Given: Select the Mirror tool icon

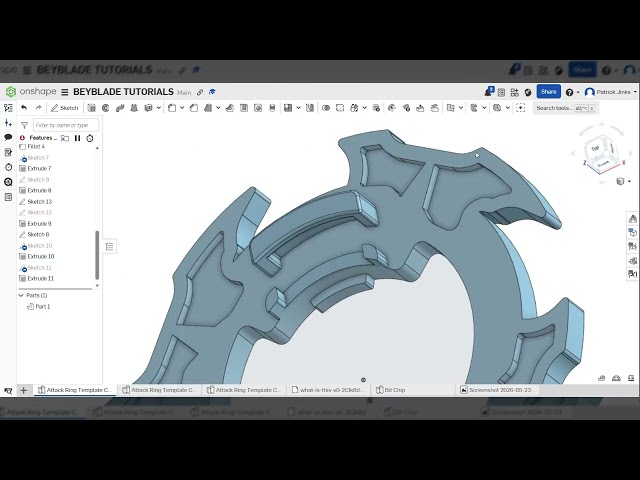Looking at the screenshot, I should 310,108.
